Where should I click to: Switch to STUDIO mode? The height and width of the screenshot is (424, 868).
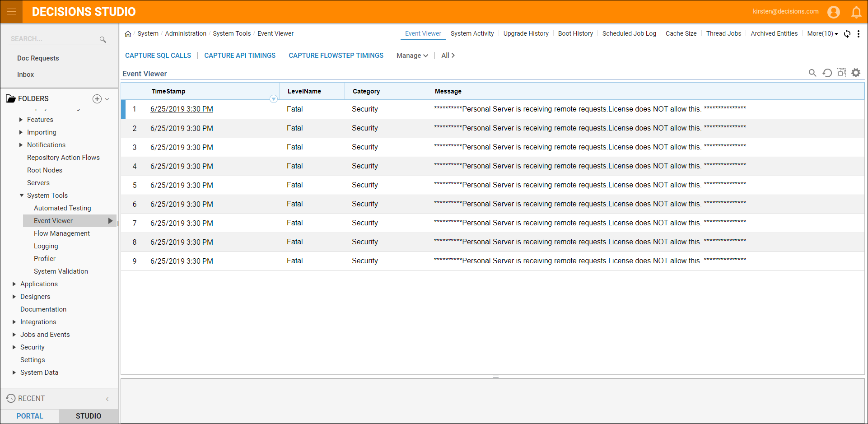pyautogui.click(x=89, y=416)
